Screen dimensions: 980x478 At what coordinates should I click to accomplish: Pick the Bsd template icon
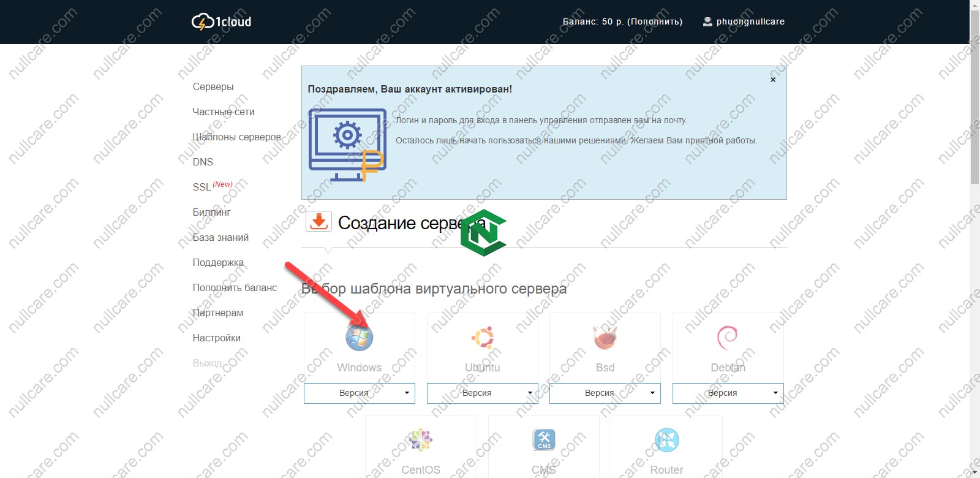(x=605, y=338)
